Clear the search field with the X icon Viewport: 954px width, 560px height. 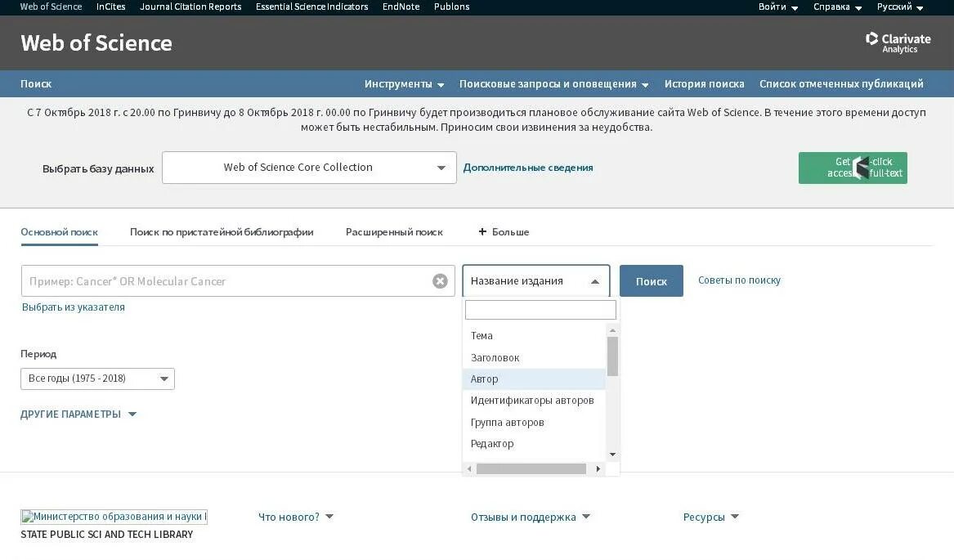click(440, 280)
